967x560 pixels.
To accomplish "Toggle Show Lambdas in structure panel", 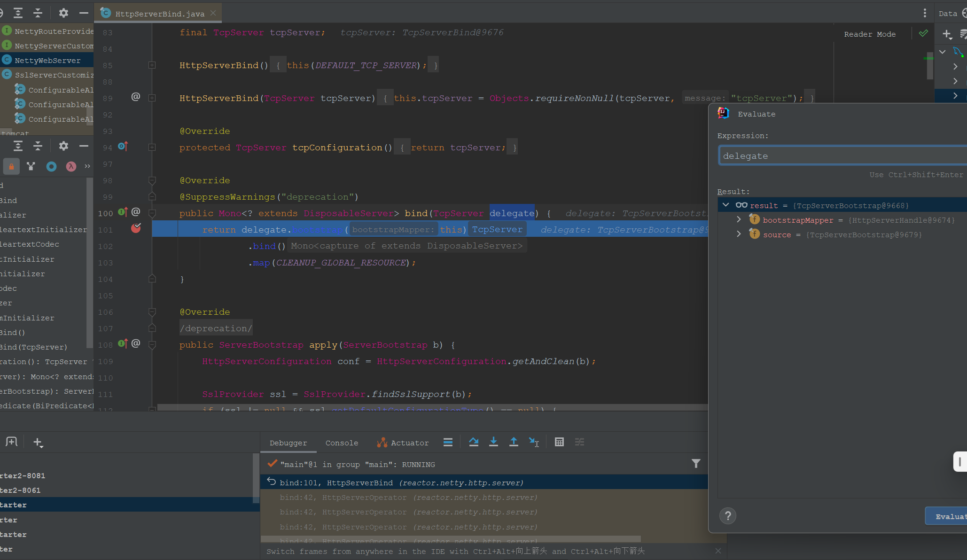I will 71,166.
